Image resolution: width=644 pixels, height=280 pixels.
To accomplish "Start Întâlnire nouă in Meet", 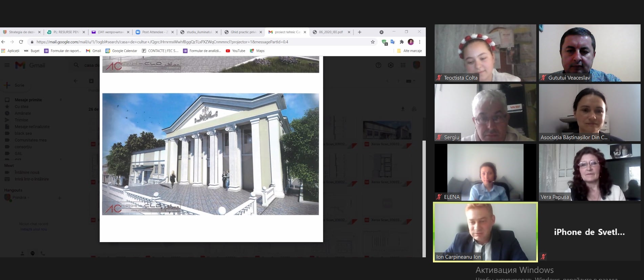I will 27,172.
